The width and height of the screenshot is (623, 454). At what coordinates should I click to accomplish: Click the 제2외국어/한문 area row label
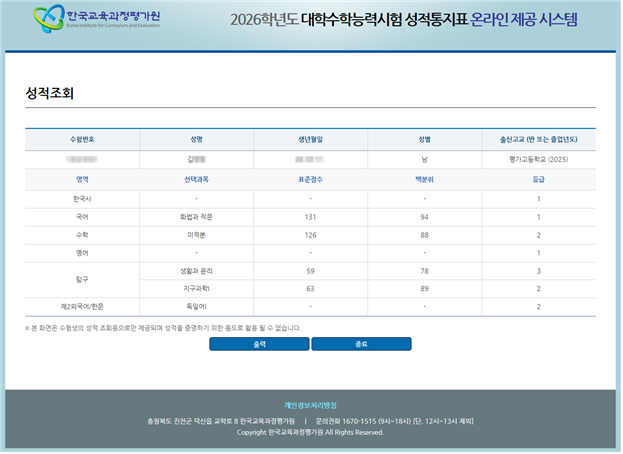point(82,306)
